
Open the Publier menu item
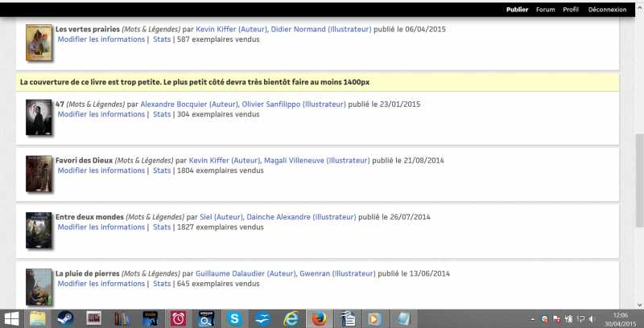[x=517, y=10]
